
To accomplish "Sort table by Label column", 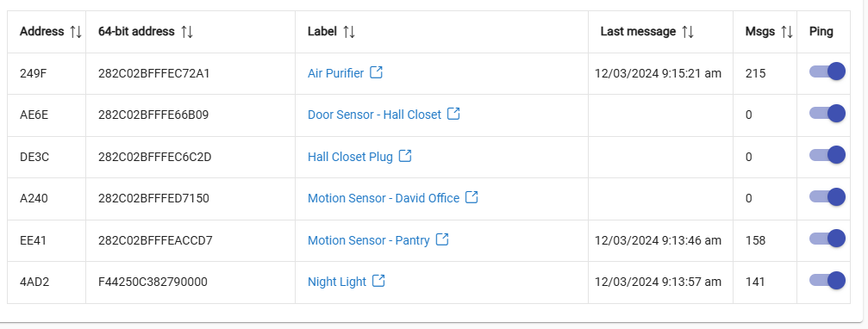I will (x=349, y=32).
